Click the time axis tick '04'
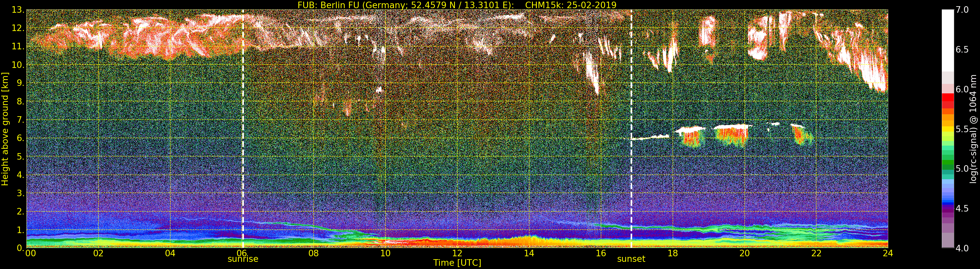 tap(170, 253)
